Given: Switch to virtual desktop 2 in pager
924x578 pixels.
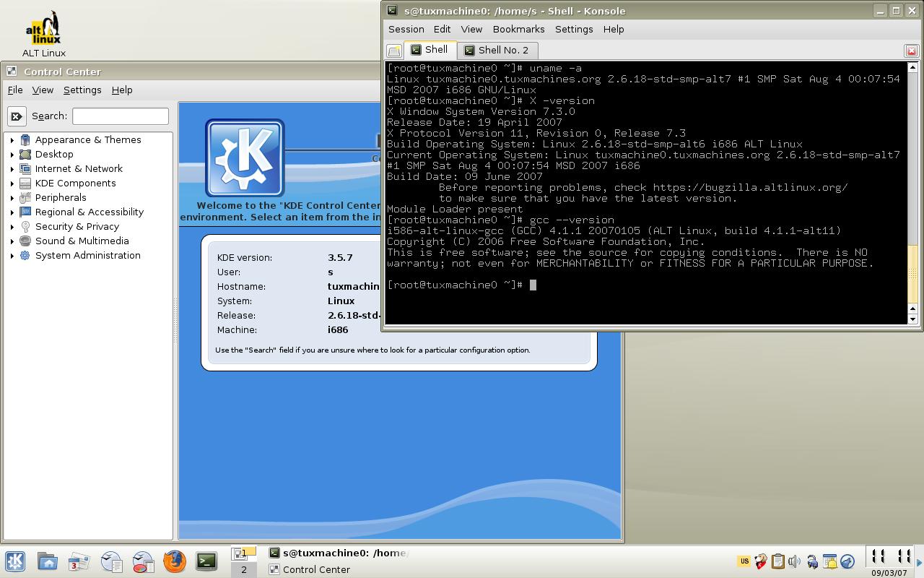Looking at the screenshot, I should tap(243, 569).
